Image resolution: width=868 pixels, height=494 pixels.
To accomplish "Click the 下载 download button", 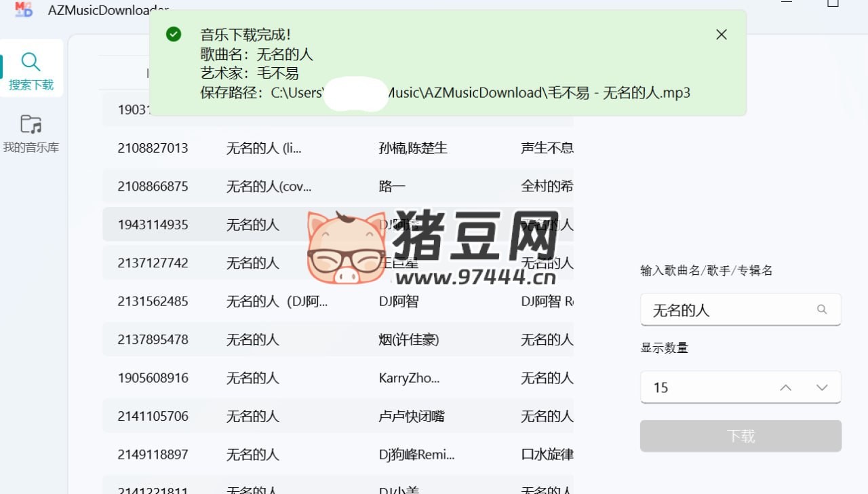I will coord(741,436).
